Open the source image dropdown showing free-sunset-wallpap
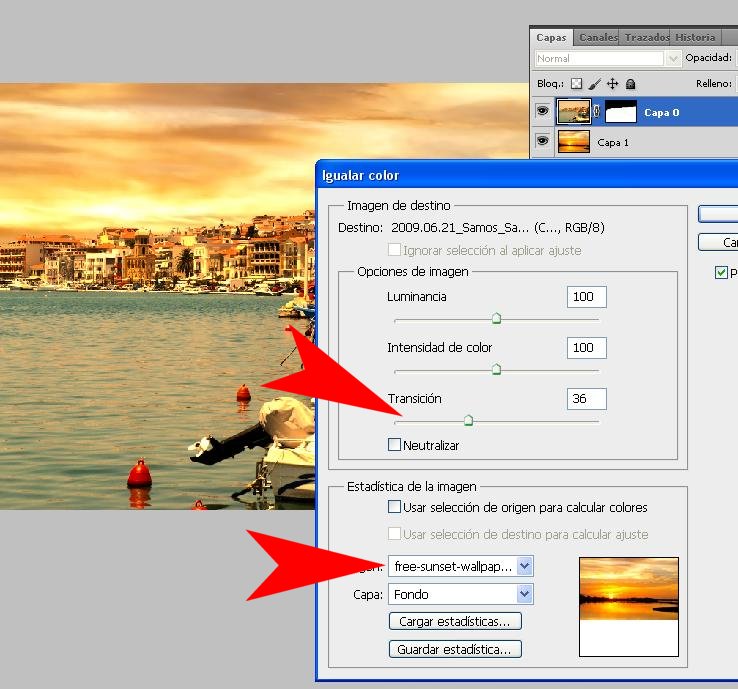Viewport: 738px width, 689px height. click(461, 566)
